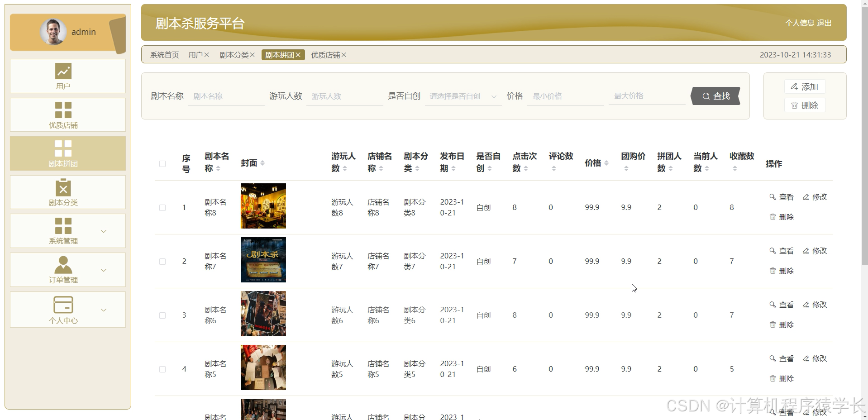
Task: Click 删除 for 剧本名称5 row
Action: click(782, 378)
